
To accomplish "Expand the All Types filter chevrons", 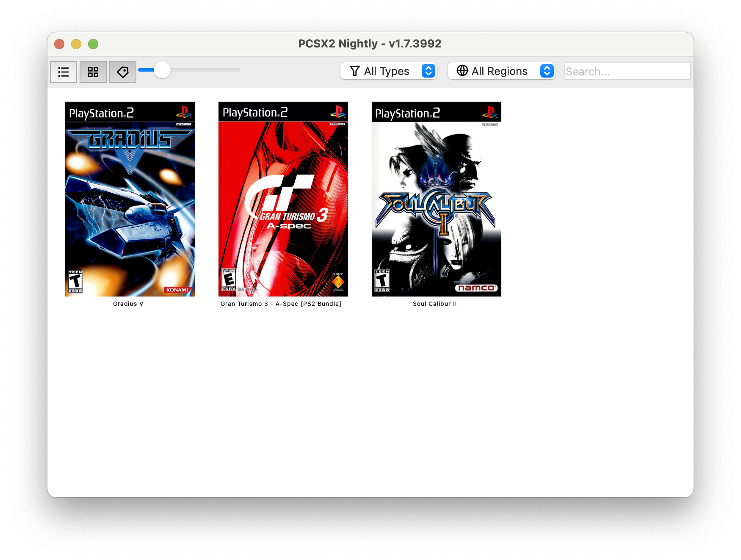I will (429, 71).
